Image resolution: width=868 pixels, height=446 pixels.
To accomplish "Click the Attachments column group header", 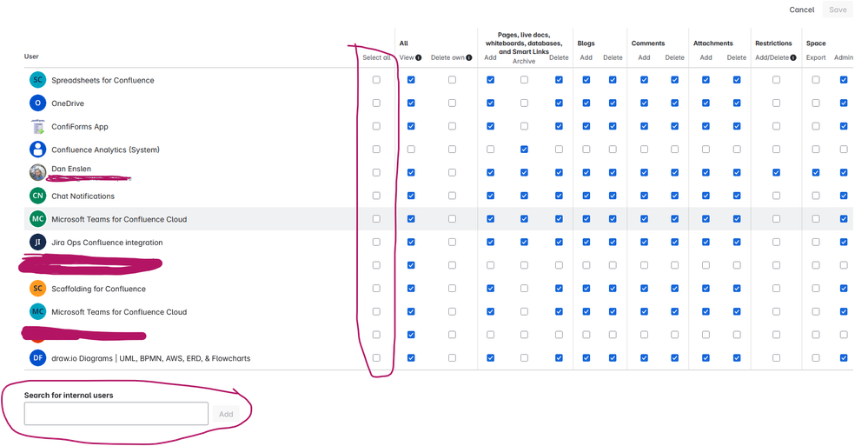I will click(713, 43).
